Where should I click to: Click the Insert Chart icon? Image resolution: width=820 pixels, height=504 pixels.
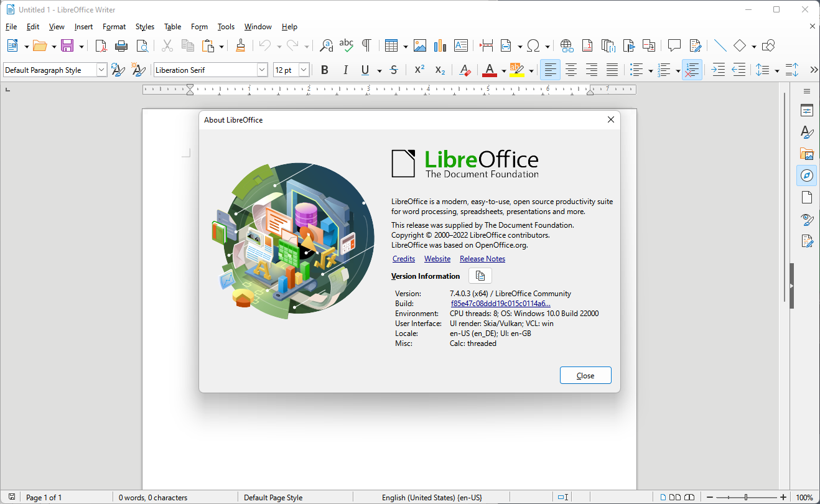point(440,45)
